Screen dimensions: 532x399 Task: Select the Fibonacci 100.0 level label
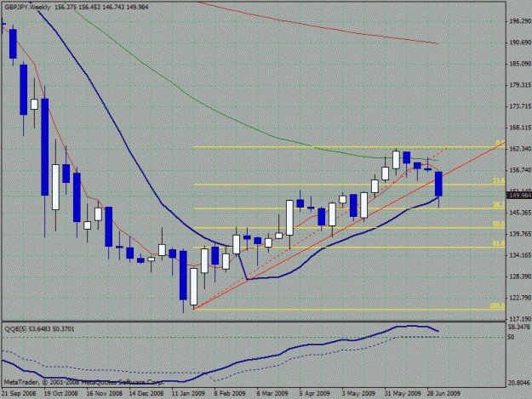[x=497, y=305]
